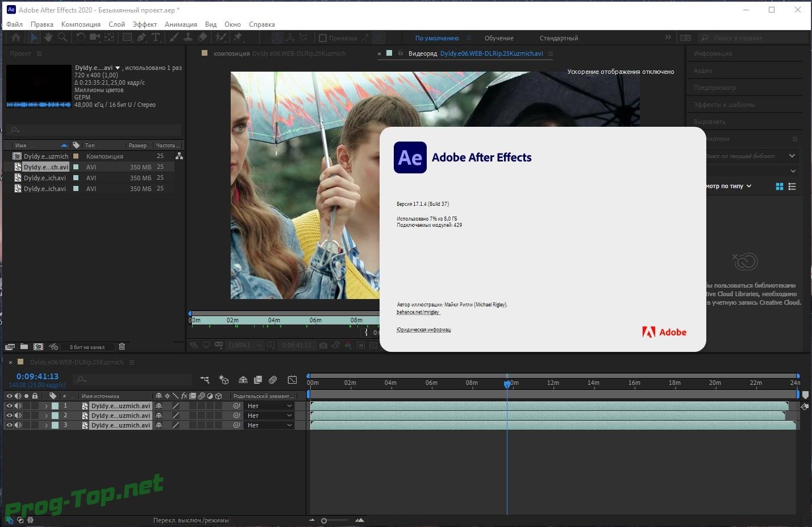Open the magnification (100%) dropdown
This screenshot has height=527, width=812.
coord(245,345)
